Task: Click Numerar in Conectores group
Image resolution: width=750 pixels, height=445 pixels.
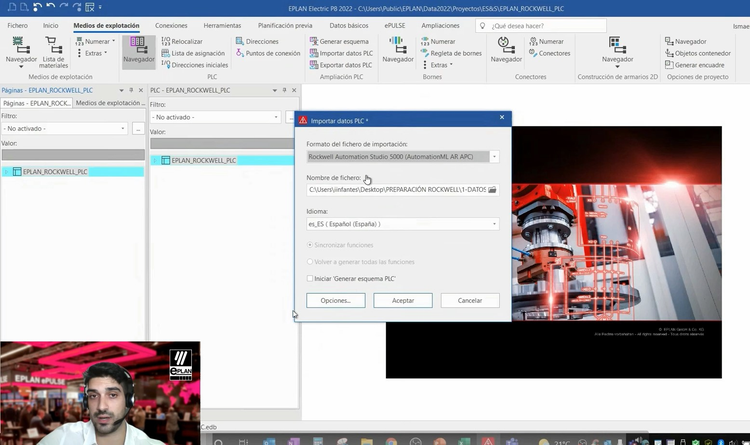Action: (546, 42)
